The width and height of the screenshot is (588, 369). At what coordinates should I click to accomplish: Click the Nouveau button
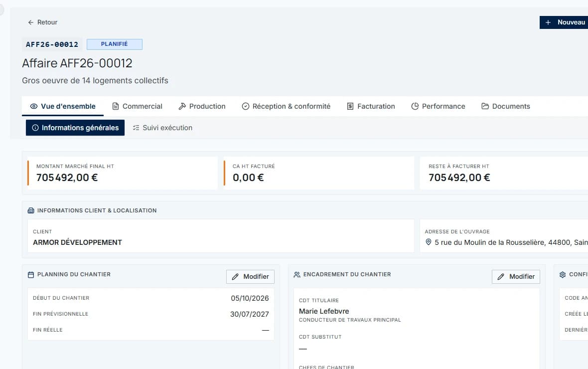coord(564,22)
